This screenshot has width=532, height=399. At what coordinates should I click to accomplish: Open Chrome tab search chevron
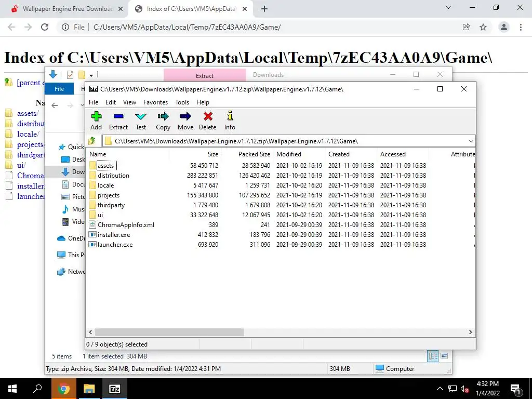pyautogui.click(x=448, y=7)
